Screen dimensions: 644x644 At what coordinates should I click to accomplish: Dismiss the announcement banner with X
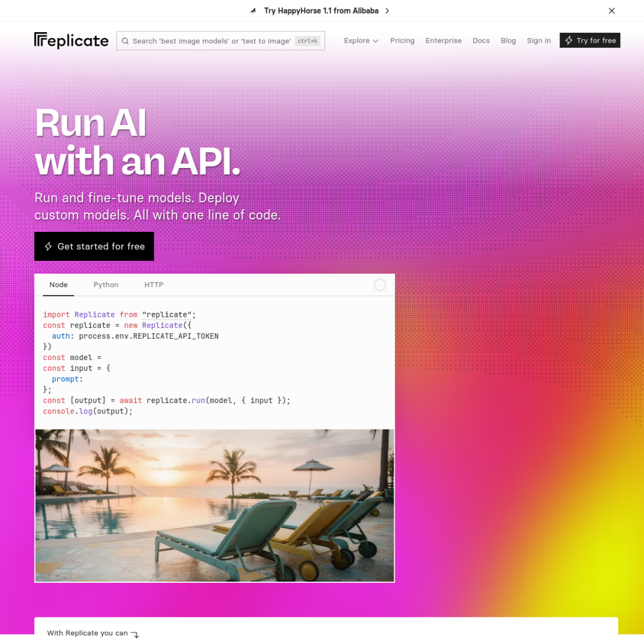(x=612, y=11)
